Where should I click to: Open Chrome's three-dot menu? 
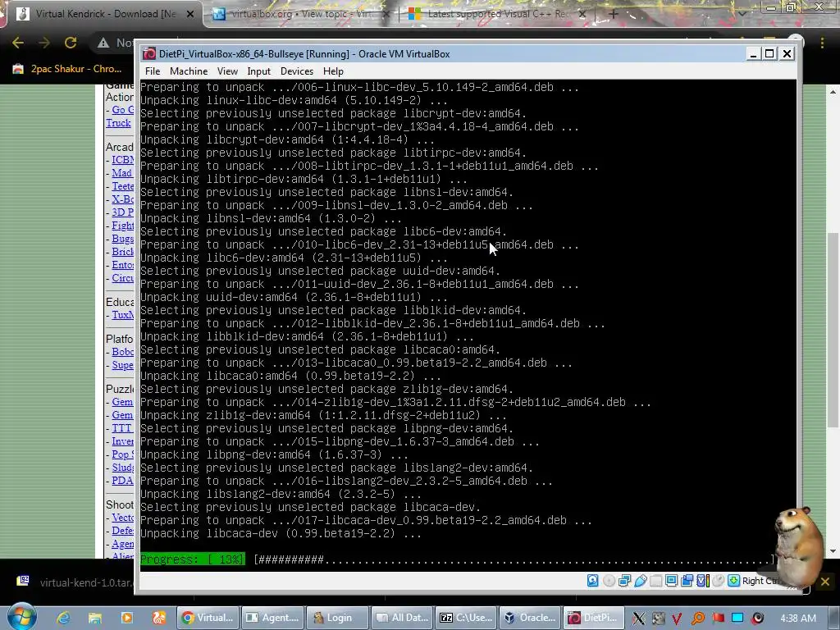822,43
